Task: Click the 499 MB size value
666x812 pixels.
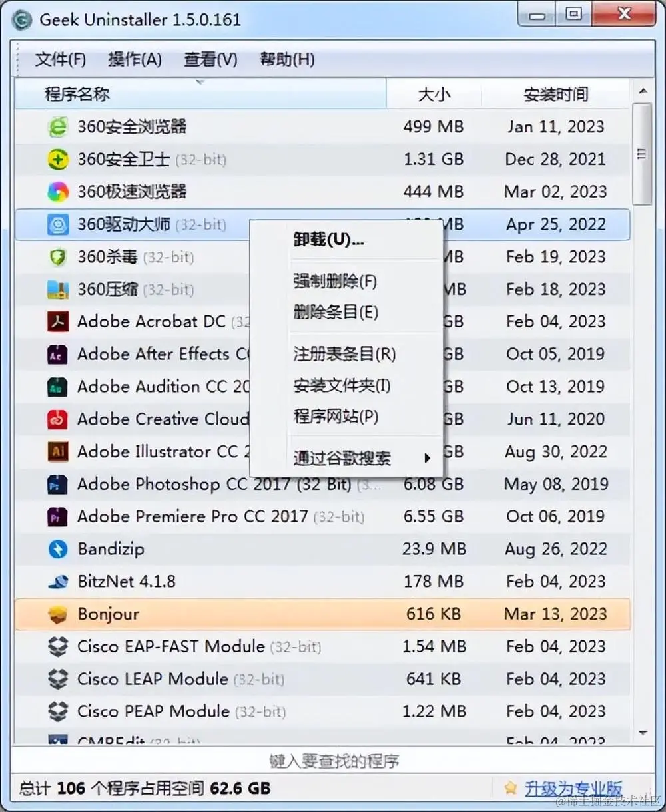Action: 433,126
